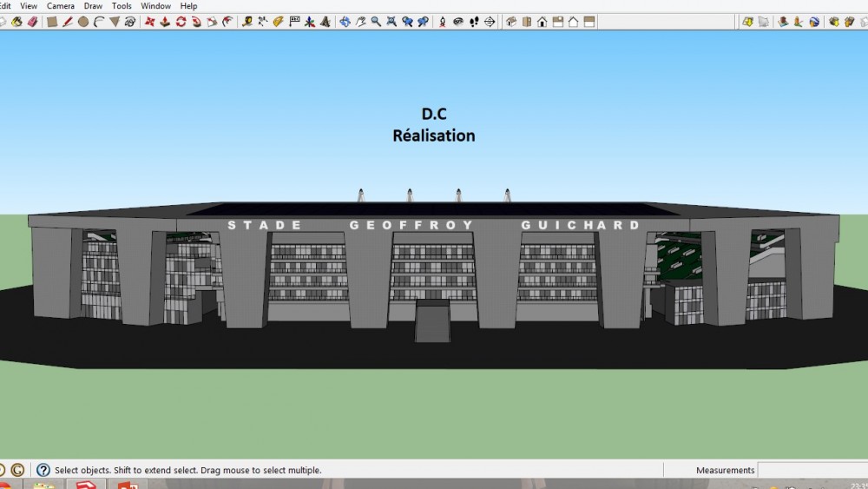The width and height of the screenshot is (868, 489).
Task: Select the Walk footprints tool
Action: pyautogui.click(x=474, y=22)
